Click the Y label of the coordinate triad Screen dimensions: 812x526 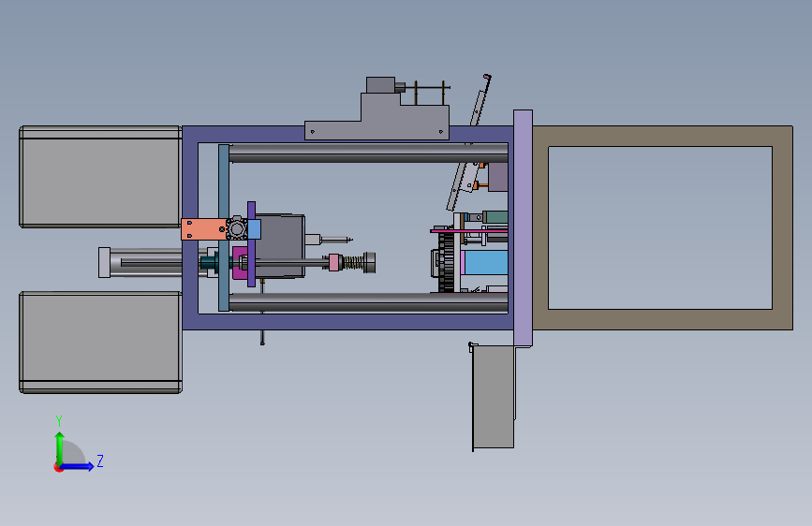tap(59, 421)
